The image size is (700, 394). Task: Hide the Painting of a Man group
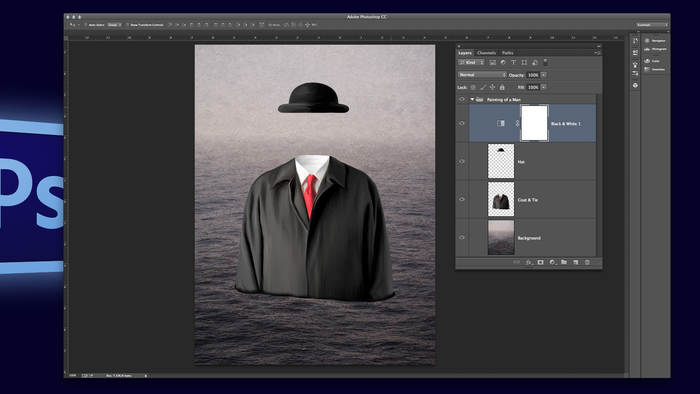pos(462,100)
